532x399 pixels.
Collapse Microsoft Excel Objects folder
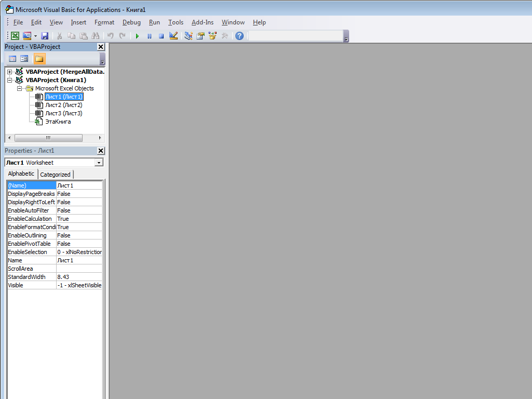click(x=20, y=88)
